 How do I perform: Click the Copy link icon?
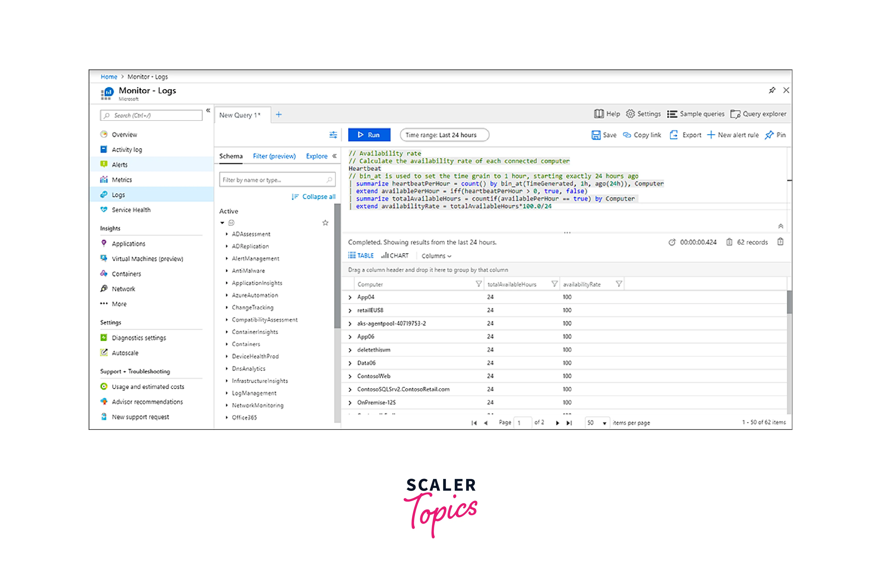[627, 135]
